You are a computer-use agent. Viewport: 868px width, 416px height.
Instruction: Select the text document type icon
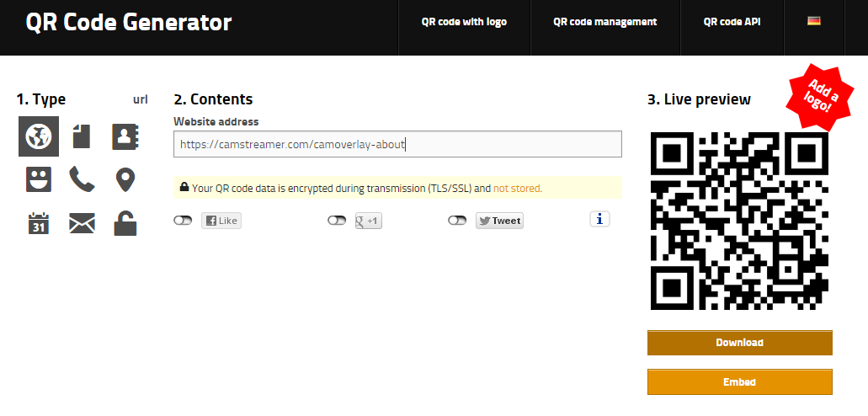[x=82, y=136]
